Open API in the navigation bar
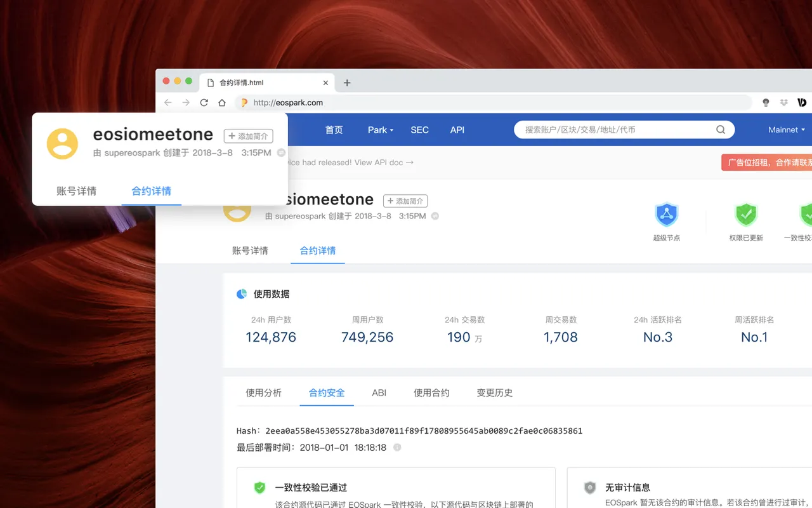 point(457,130)
